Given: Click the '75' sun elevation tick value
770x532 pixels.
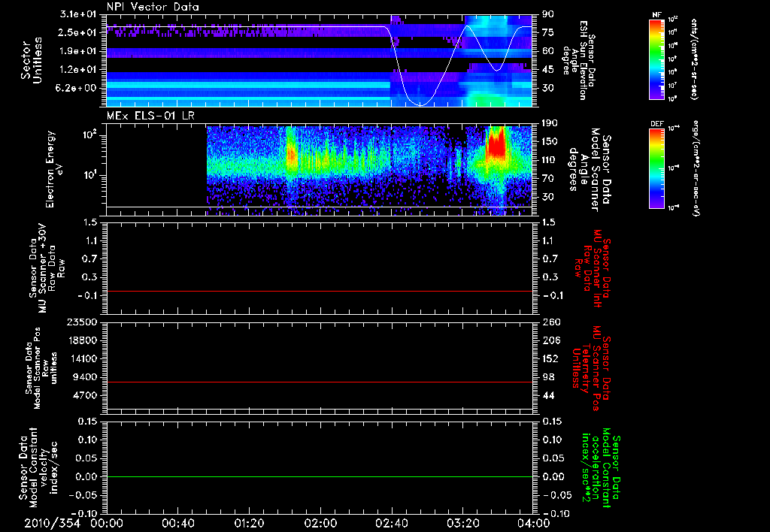Looking at the screenshot, I should (548, 32).
